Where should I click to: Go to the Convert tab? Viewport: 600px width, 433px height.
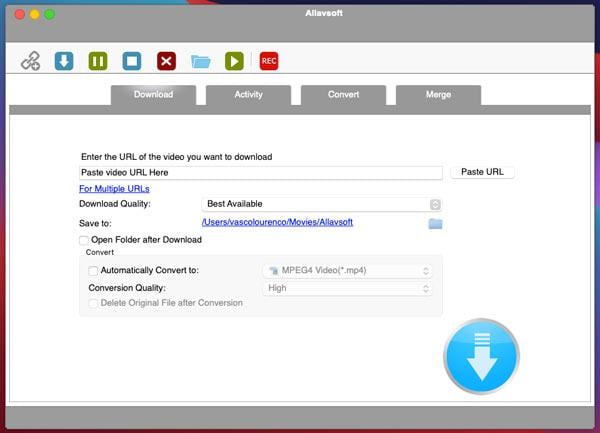coord(343,95)
